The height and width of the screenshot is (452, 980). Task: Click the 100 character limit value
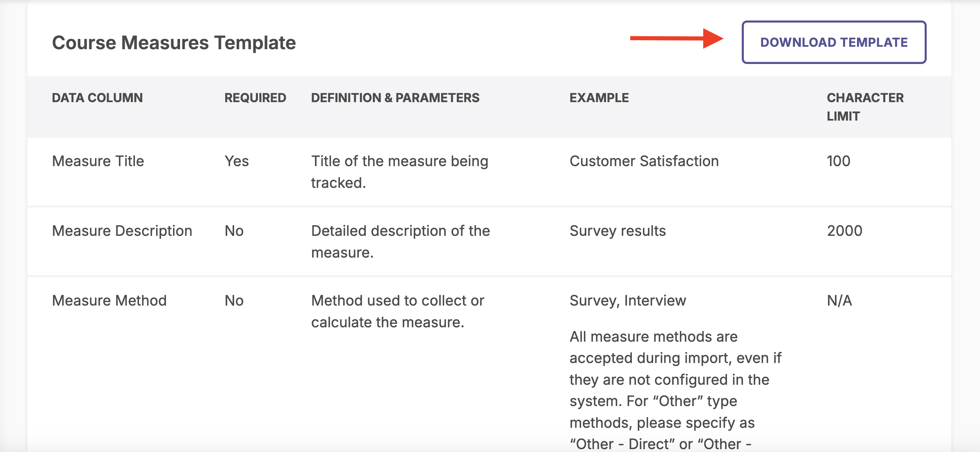click(838, 161)
